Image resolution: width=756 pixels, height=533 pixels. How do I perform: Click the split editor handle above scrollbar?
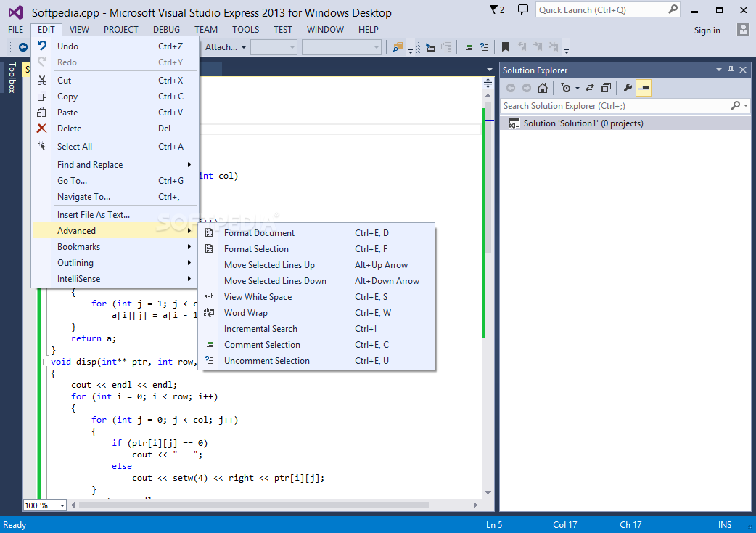pos(488,83)
